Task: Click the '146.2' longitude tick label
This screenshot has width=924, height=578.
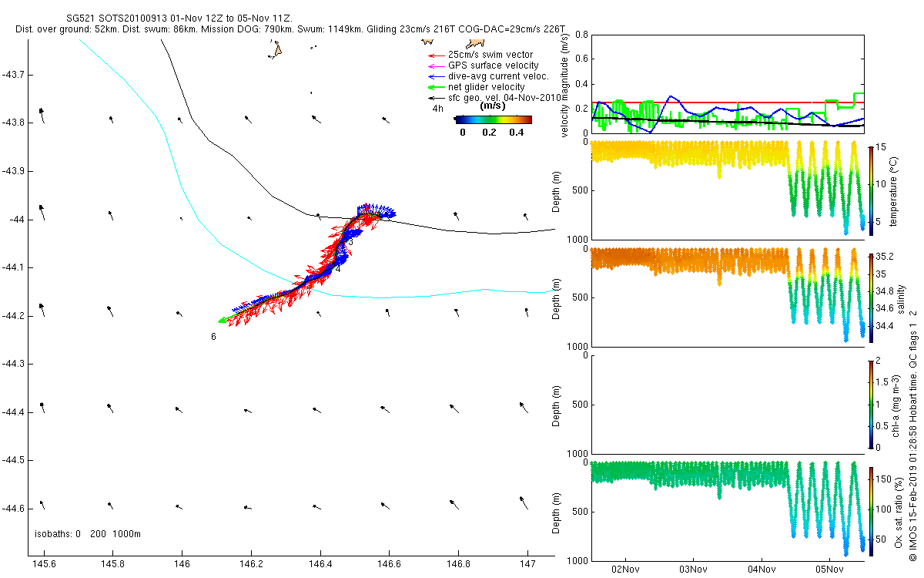Action: [x=251, y=565]
